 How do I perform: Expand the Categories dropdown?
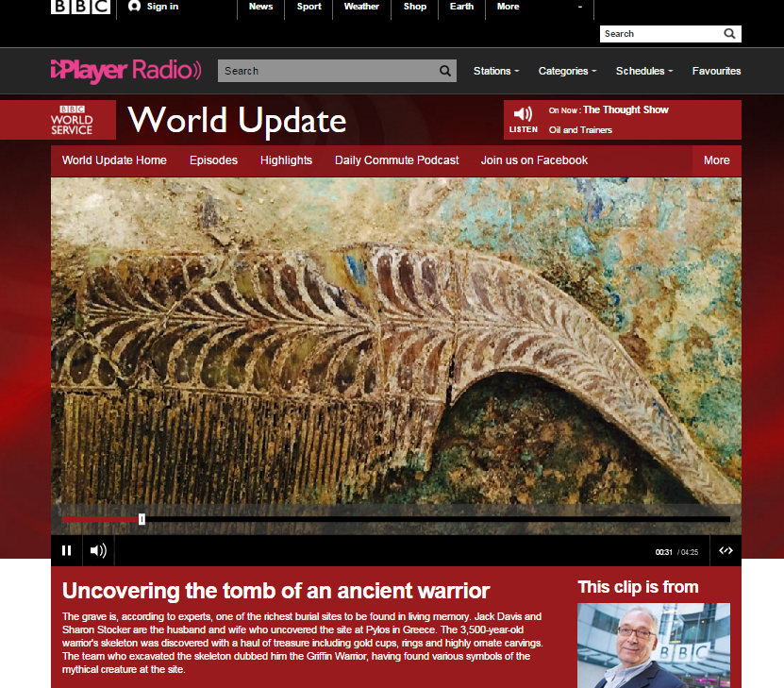pyautogui.click(x=568, y=71)
